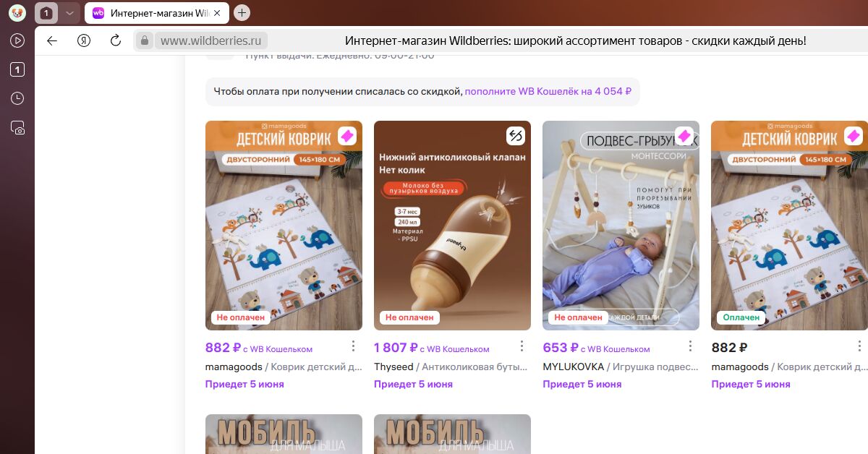The height and width of the screenshot is (454, 868).
Task: Click the top up WB Кошелёк for 4 054 ₽ link
Action: coord(548,91)
